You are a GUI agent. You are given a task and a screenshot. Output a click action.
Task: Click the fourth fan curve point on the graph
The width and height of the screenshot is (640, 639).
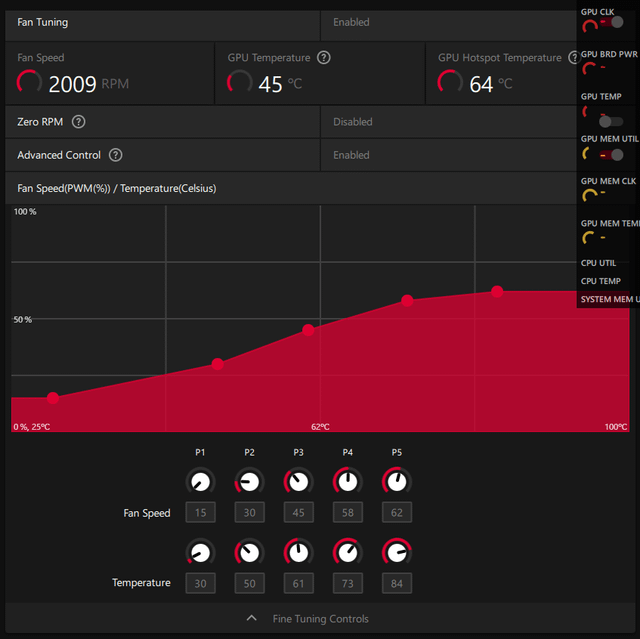(x=407, y=301)
